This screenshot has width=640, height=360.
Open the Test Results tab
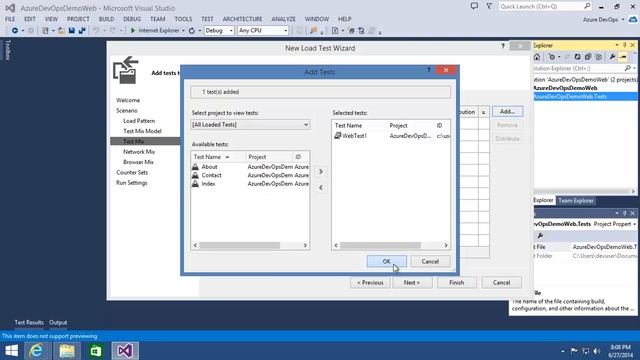[x=29, y=322]
